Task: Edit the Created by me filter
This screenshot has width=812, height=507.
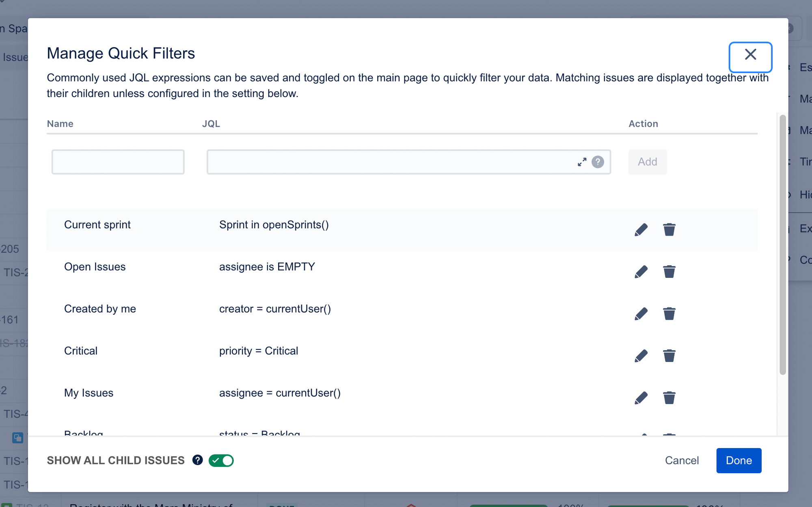Action: (641, 314)
